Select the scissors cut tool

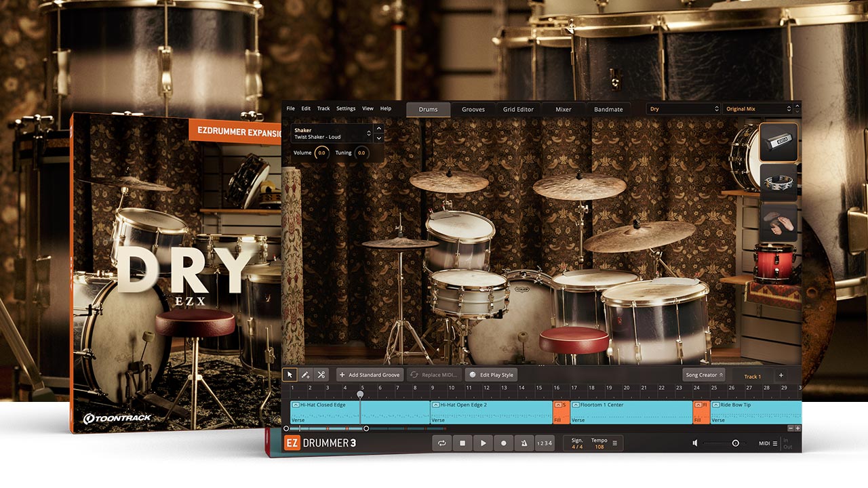click(x=321, y=374)
